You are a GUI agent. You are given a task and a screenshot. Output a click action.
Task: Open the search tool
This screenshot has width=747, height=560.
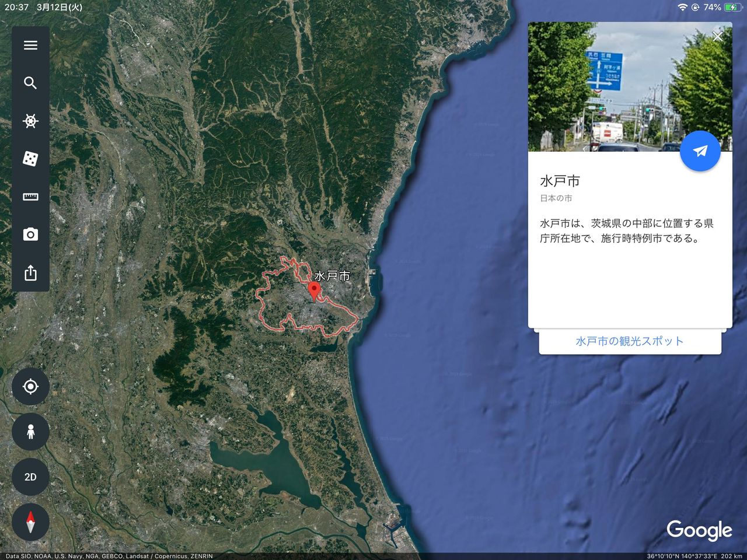30,83
